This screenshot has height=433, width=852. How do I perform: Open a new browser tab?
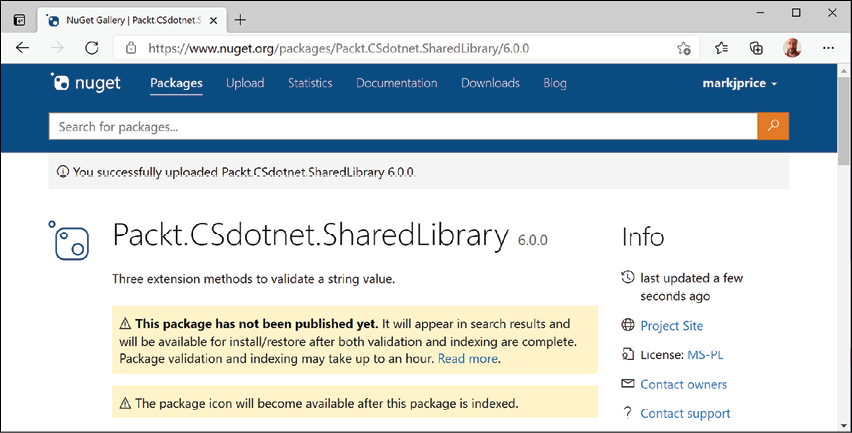coord(240,19)
